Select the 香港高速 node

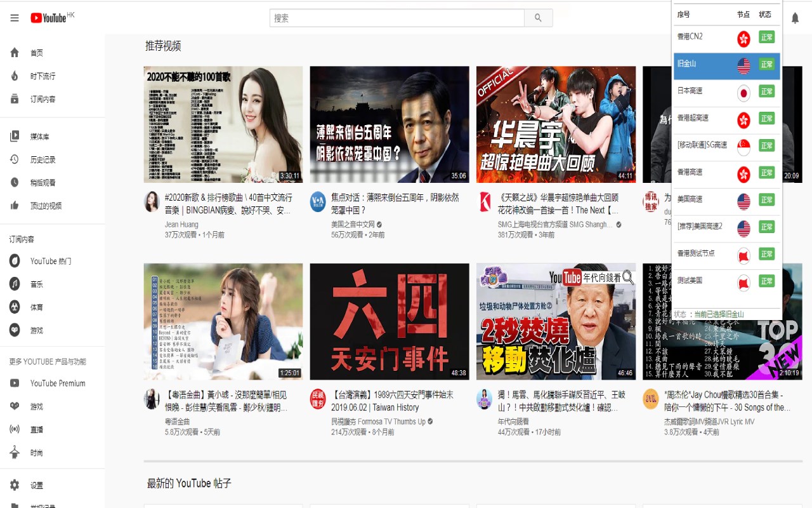(x=727, y=173)
